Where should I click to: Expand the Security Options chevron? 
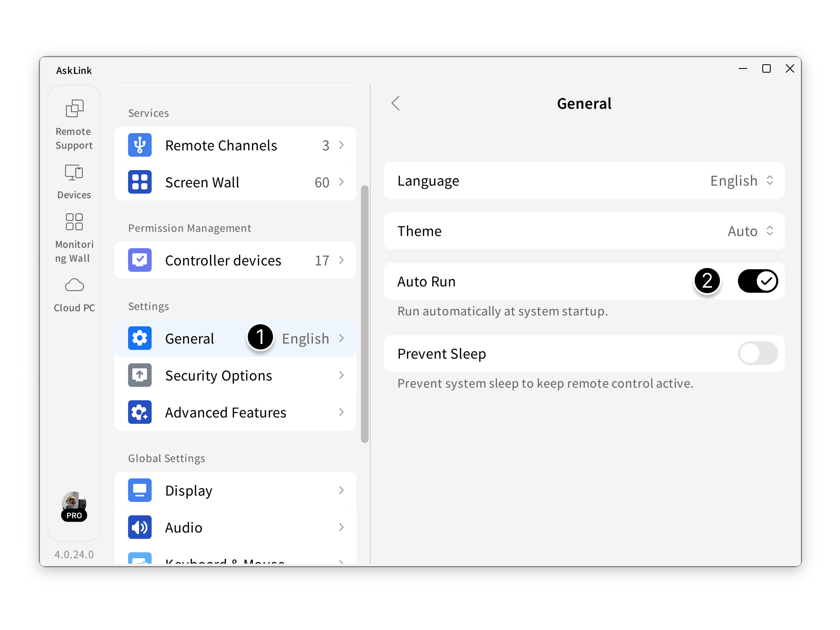click(341, 375)
